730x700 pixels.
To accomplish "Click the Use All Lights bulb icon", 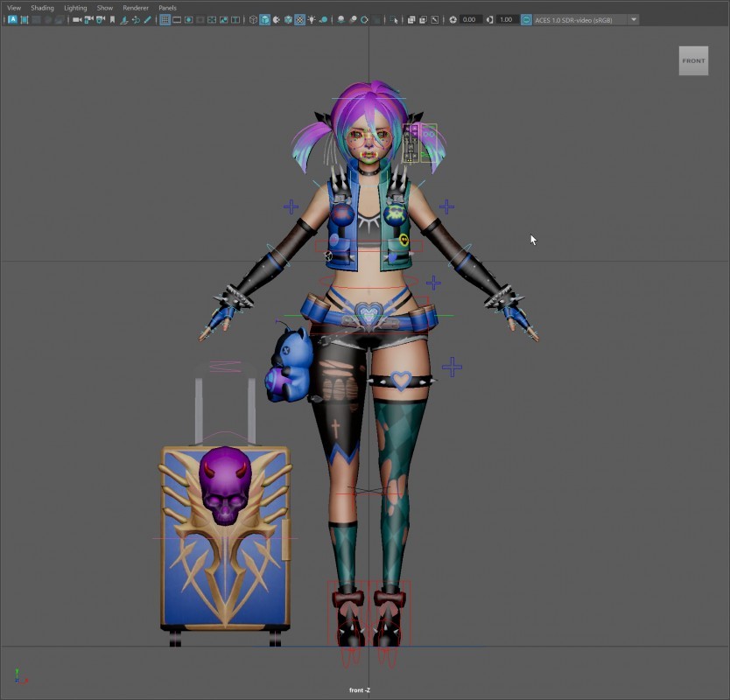I will (312, 19).
